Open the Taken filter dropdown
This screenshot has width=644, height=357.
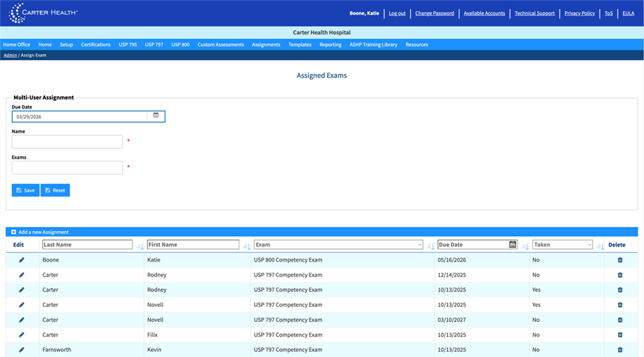coord(589,244)
